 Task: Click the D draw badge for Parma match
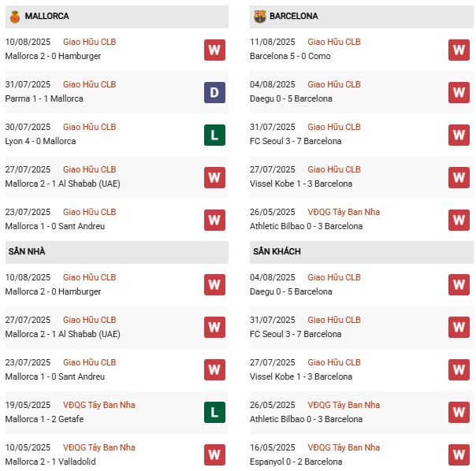point(214,92)
